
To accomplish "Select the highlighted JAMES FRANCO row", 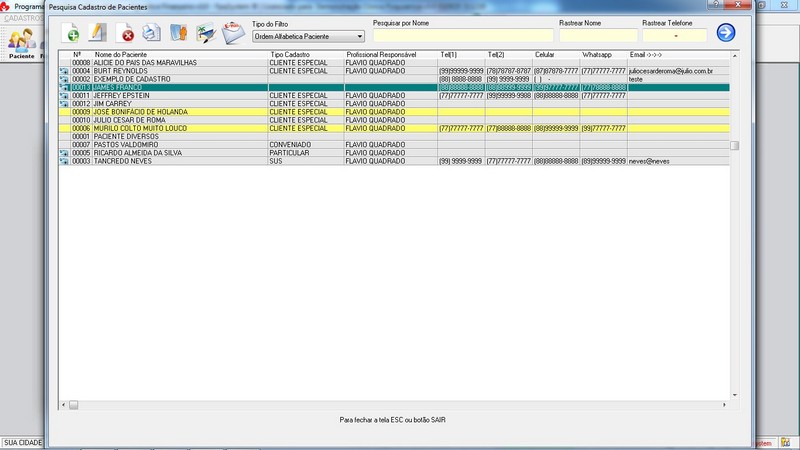I will coord(394,87).
